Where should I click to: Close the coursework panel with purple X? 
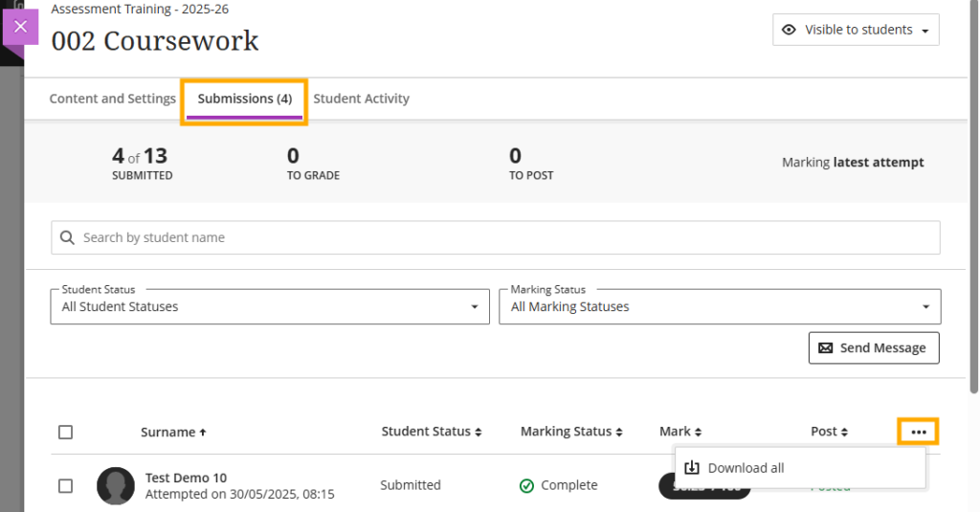click(21, 27)
